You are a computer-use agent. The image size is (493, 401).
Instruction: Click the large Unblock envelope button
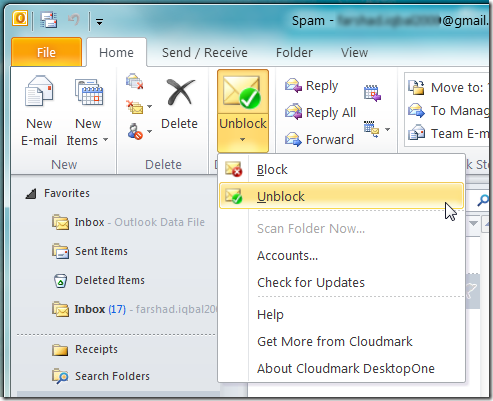(243, 92)
